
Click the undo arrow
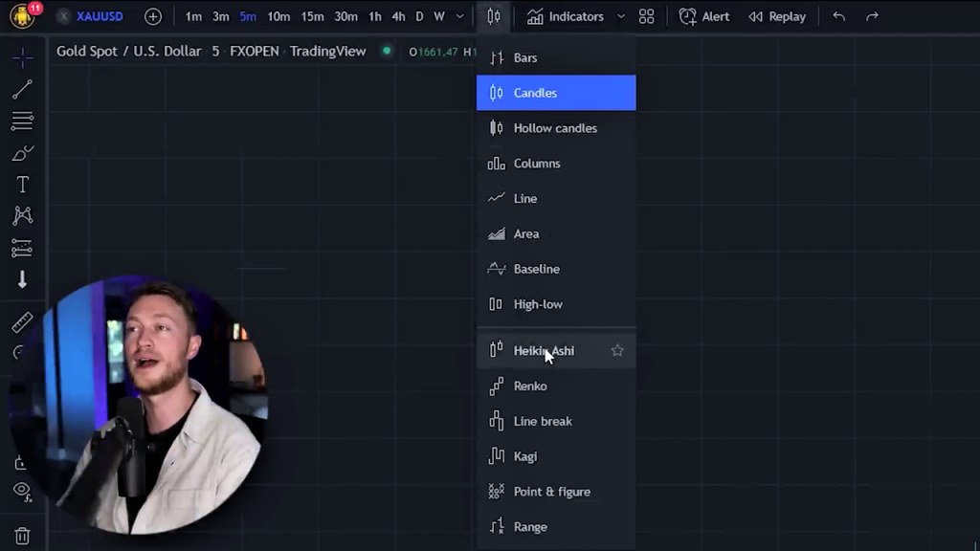pos(838,16)
